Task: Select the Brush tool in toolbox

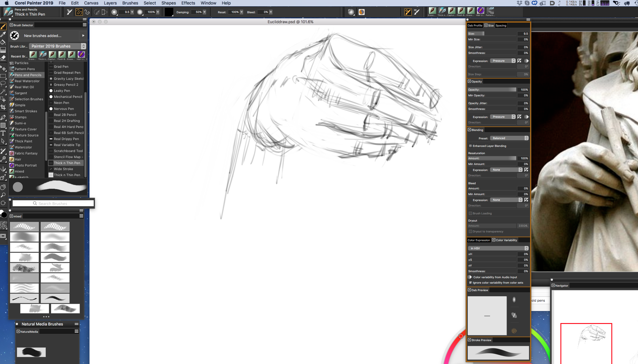Action: [x=3, y=27]
